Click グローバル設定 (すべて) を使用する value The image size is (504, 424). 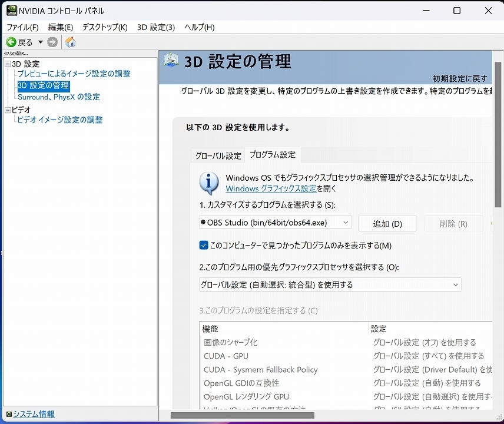(x=429, y=356)
